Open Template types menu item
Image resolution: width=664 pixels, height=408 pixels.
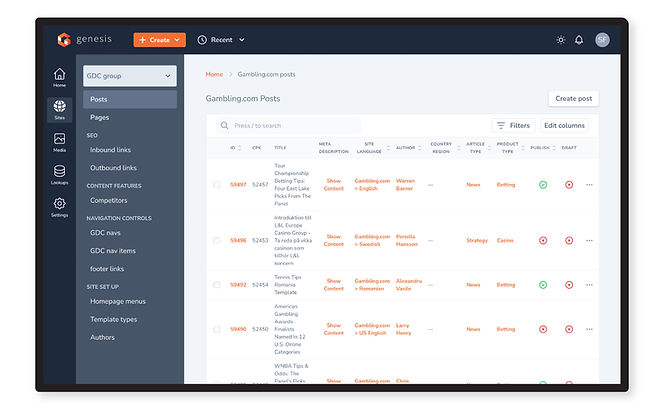(x=113, y=319)
